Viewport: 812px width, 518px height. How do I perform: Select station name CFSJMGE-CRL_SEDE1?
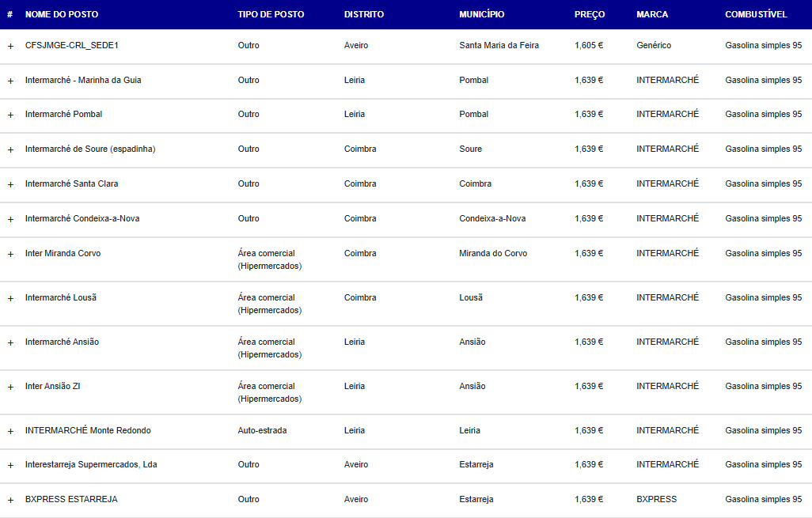tap(71, 46)
